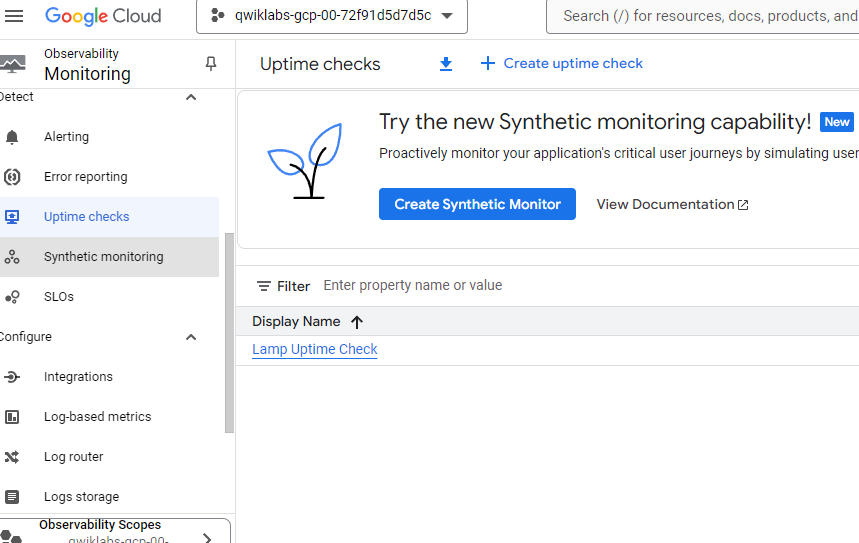Viewport: 859px width, 543px height.
Task: Collapse the Configure section
Action: (191, 337)
